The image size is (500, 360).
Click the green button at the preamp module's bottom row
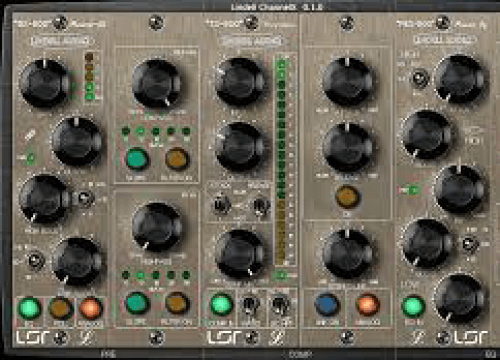pyautogui.click(x=30, y=308)
